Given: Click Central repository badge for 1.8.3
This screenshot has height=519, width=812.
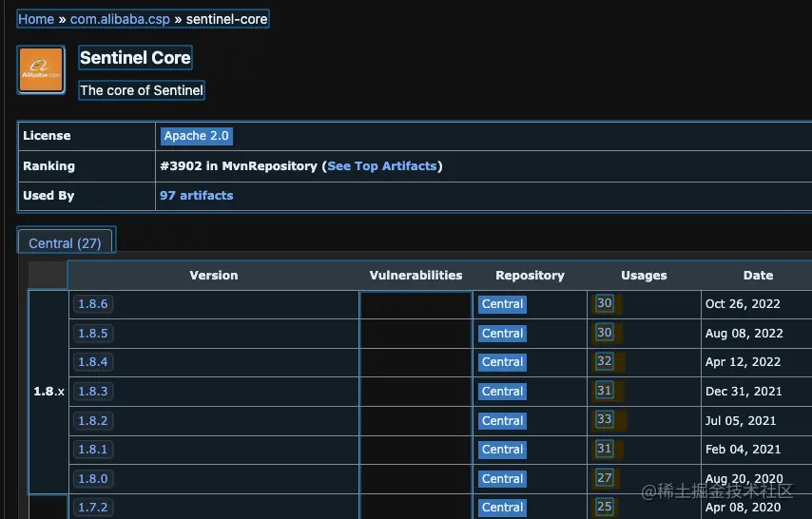Looking at the screenshot, I should pos(502,392).
